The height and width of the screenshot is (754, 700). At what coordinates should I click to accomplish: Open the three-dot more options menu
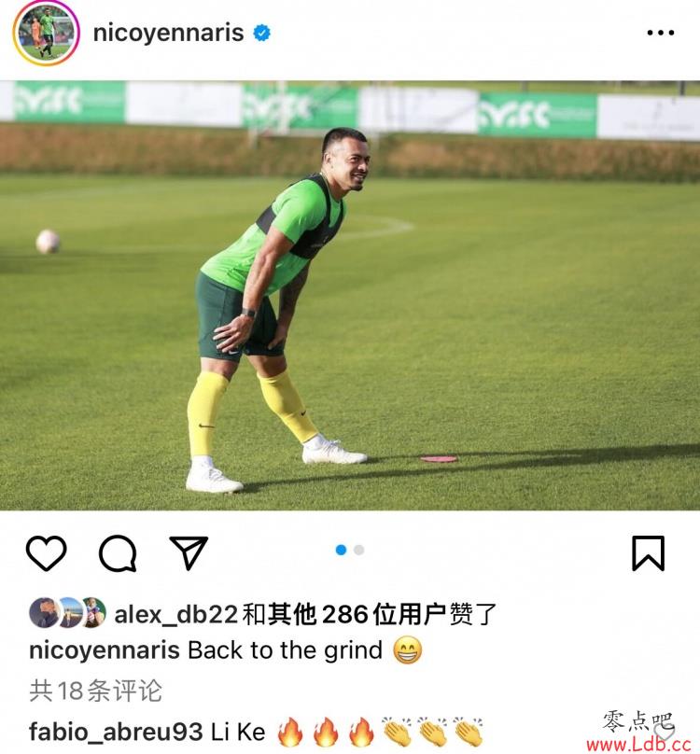click(x=661, y=33)
